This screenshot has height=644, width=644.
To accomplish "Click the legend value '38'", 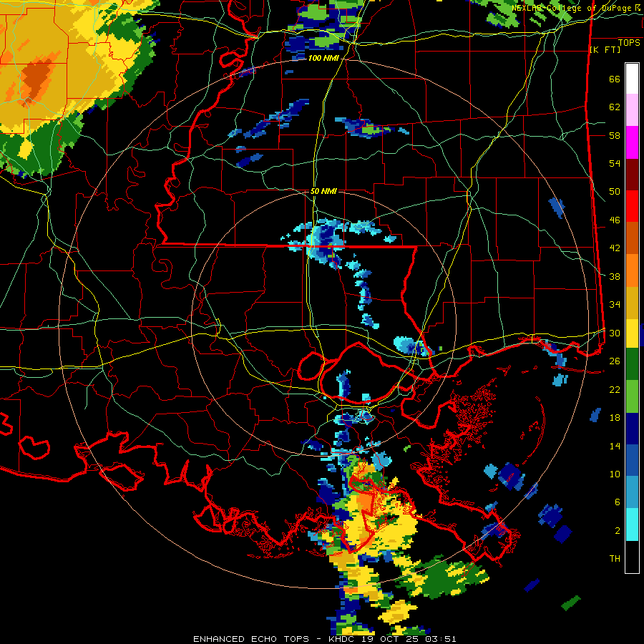I will coord(615,276).
